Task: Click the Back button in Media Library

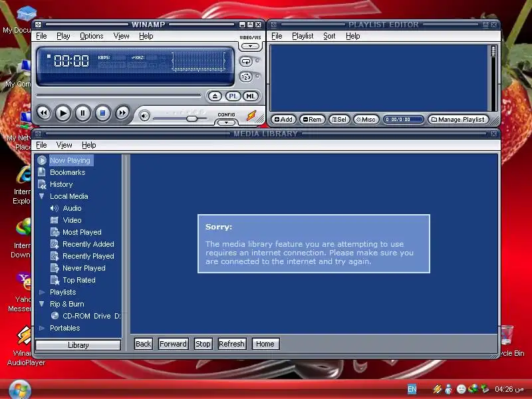Action: click(x=143, y=344)
